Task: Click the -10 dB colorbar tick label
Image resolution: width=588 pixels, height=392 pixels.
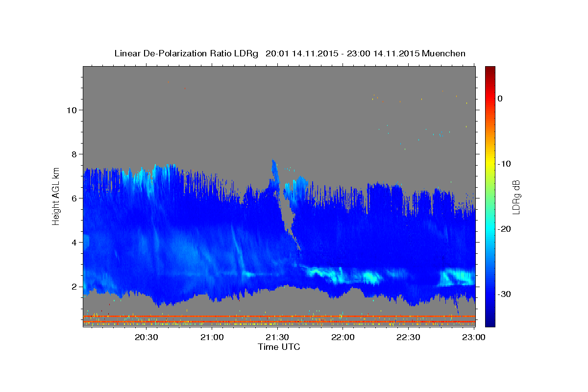Action: point(504,164)
